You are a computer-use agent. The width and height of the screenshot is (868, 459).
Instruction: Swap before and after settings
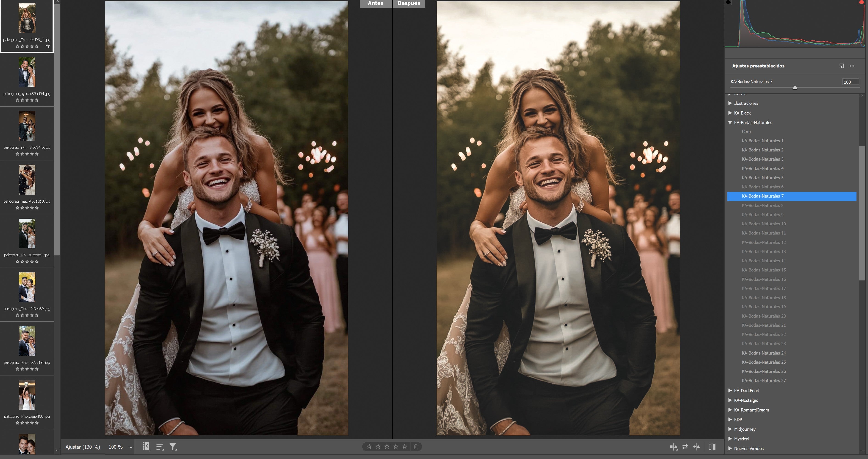click(685, 447)
